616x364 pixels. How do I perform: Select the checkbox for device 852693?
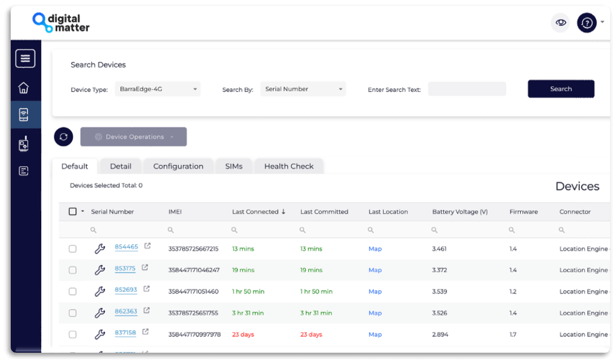[73, 292]
